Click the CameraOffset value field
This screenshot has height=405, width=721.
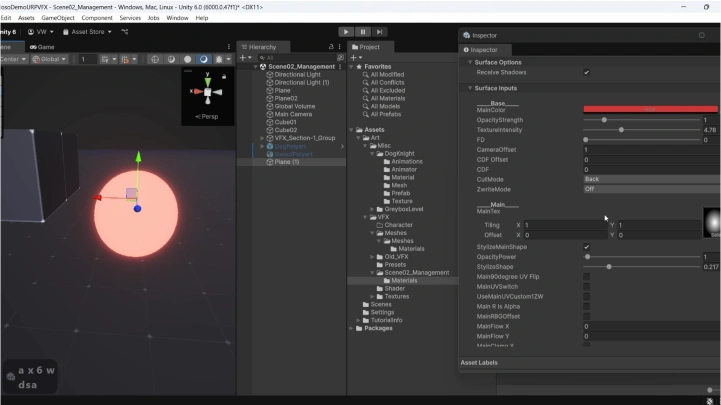click(652, 150)
